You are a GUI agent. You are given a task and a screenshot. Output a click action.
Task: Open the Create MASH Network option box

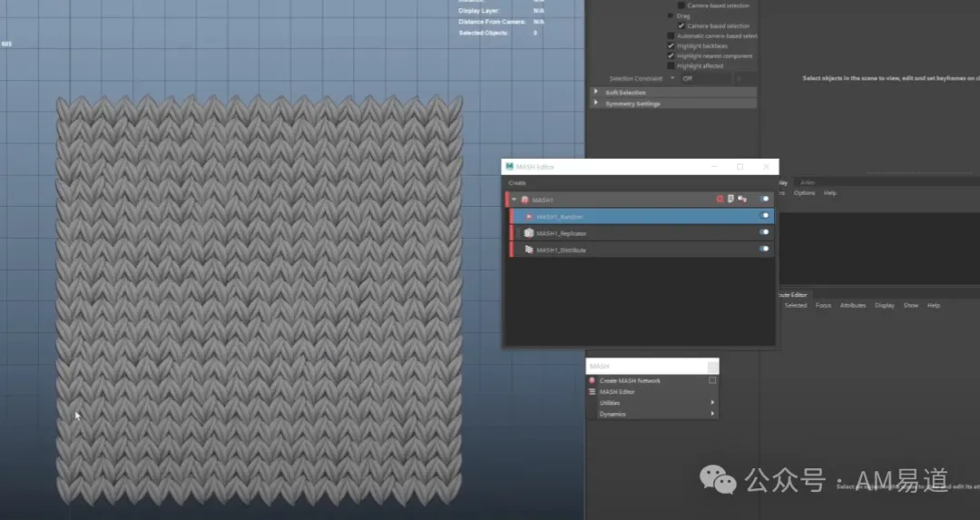click(712, 380)
